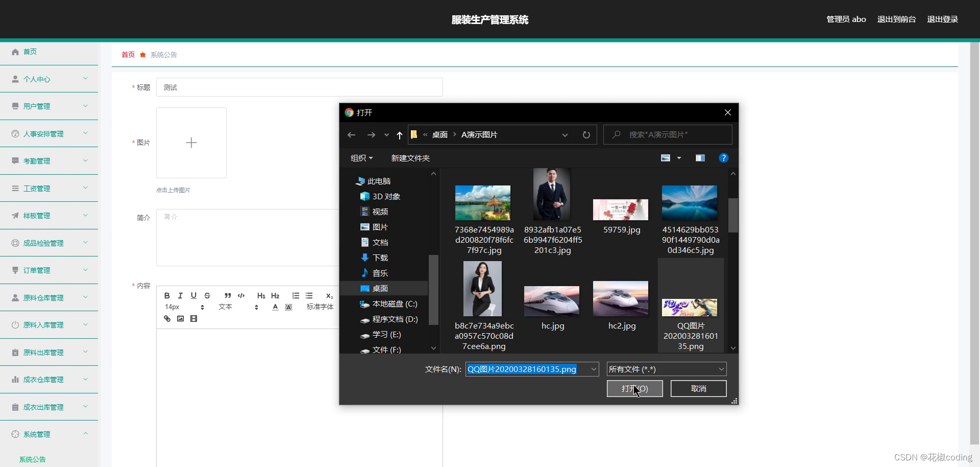This screenshot has height=467, width=980.
Task: Go back in the file dialog
Action: coord(351,135)
